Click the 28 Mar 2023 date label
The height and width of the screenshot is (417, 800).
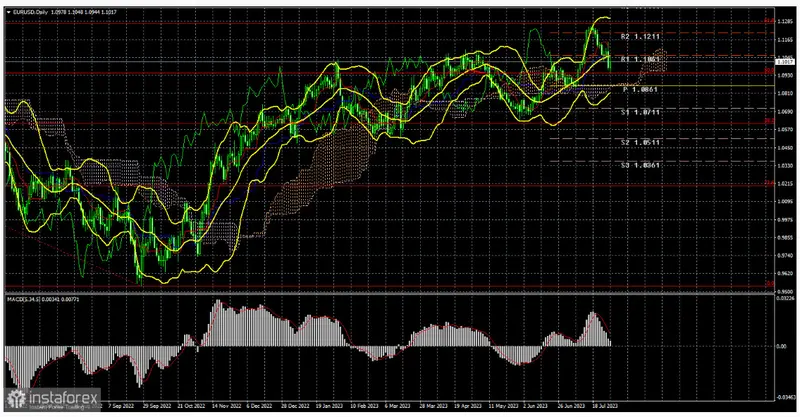(433, 406)
